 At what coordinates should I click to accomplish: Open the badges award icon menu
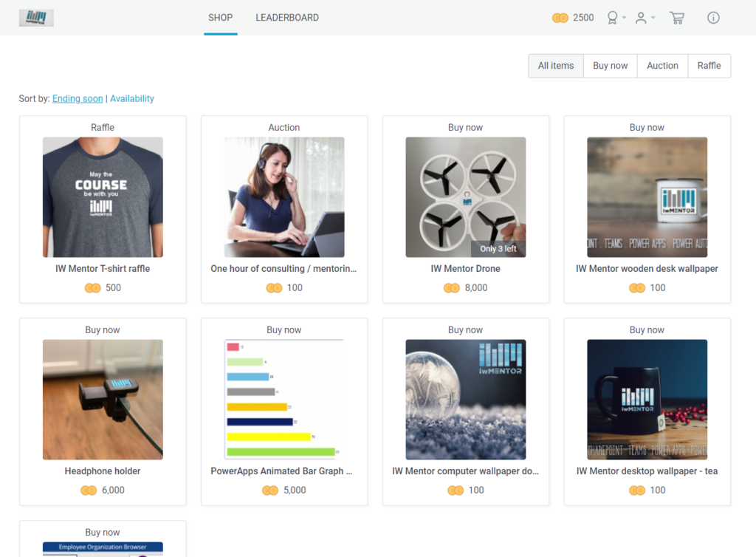coord(612,18)
